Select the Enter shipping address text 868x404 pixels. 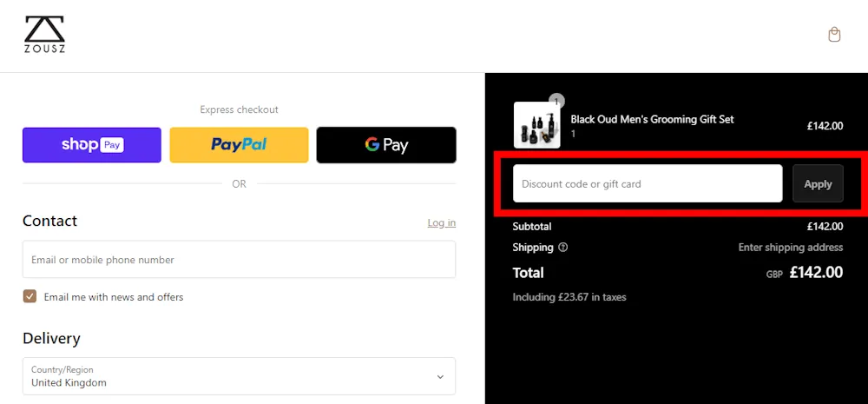(x=791, y=248)
